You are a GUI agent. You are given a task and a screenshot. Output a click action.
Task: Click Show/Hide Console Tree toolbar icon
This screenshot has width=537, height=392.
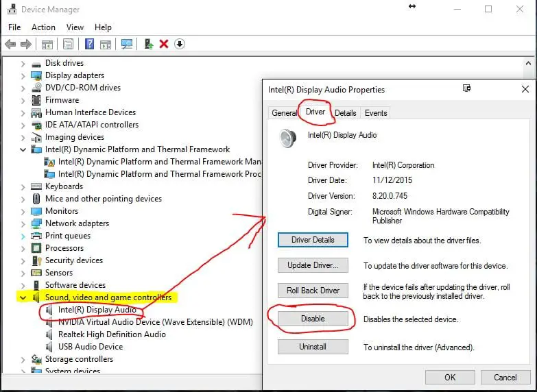pos(47,44)
